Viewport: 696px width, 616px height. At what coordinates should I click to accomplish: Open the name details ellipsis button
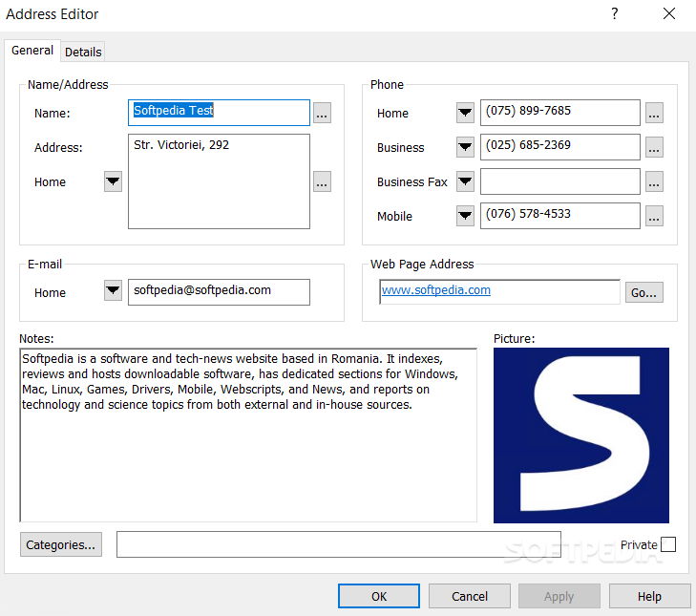click(x=322, y=113)
